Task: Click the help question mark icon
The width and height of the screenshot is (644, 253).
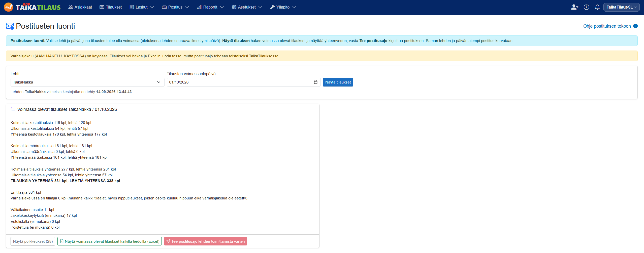Action: [x=635, y=26]
